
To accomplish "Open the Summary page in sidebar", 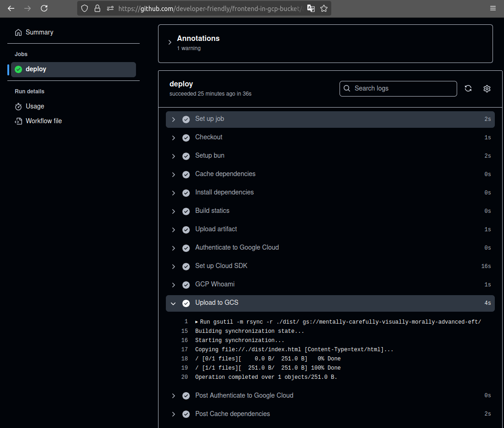I will pos(39,32).
